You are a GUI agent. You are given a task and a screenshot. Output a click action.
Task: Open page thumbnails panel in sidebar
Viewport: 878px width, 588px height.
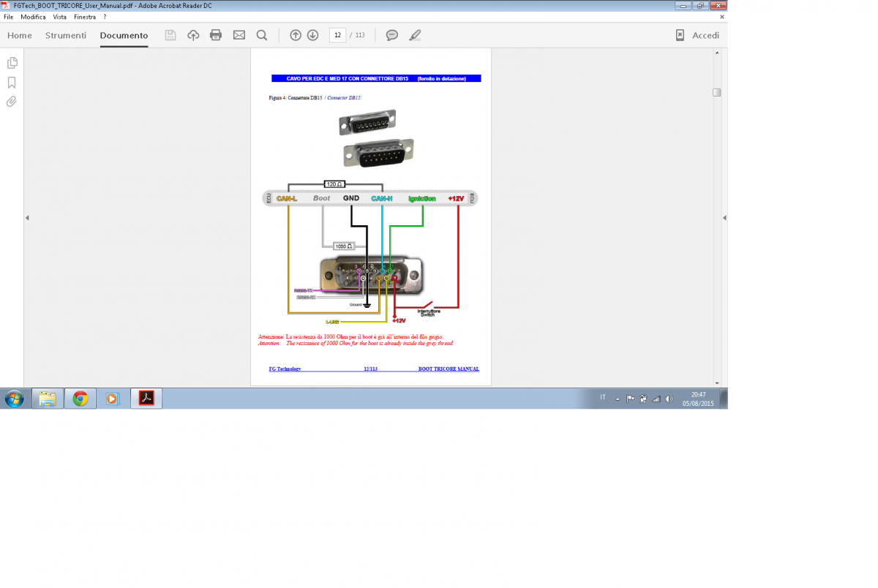click(12, 63)
